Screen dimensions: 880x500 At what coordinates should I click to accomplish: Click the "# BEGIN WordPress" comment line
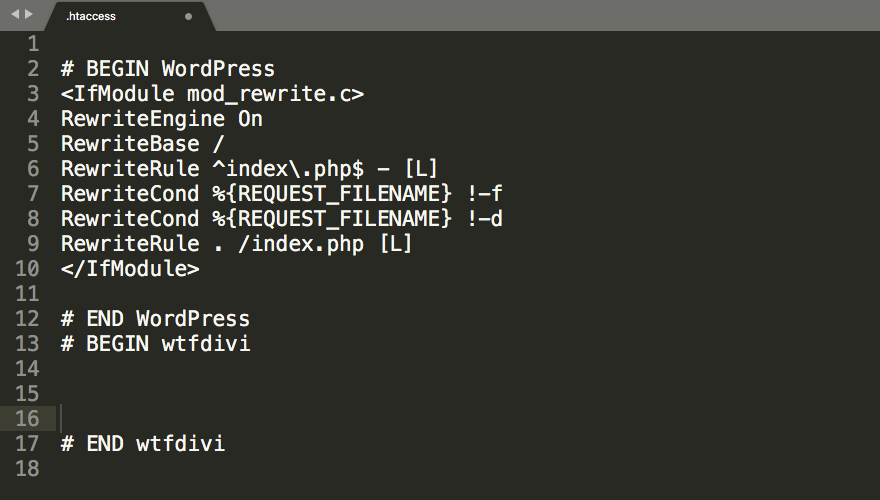coord(167,69)
